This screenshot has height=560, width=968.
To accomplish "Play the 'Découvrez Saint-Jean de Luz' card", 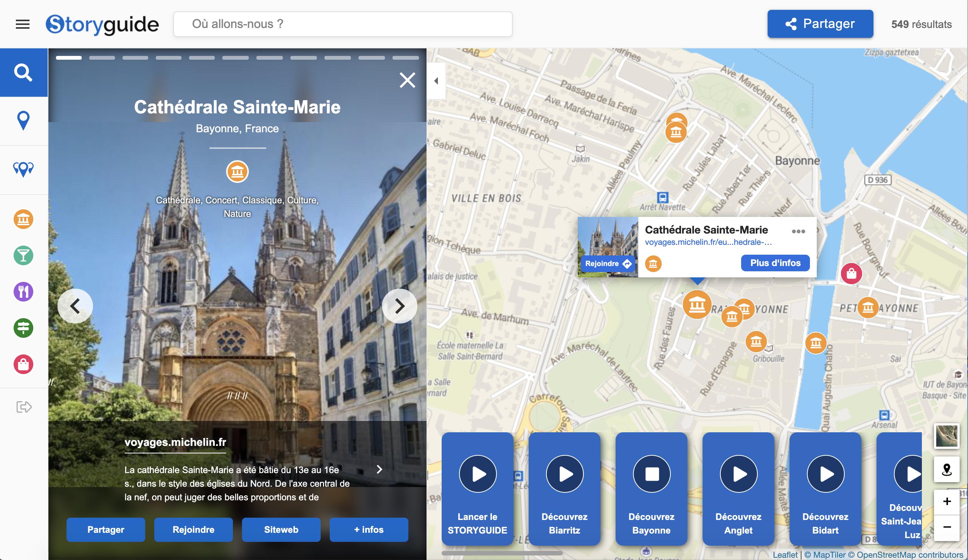I will point(909,474).
